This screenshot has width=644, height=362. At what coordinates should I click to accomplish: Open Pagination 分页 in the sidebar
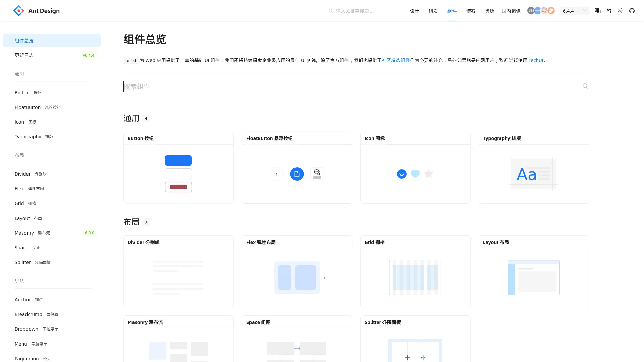(x=52, y=358)
